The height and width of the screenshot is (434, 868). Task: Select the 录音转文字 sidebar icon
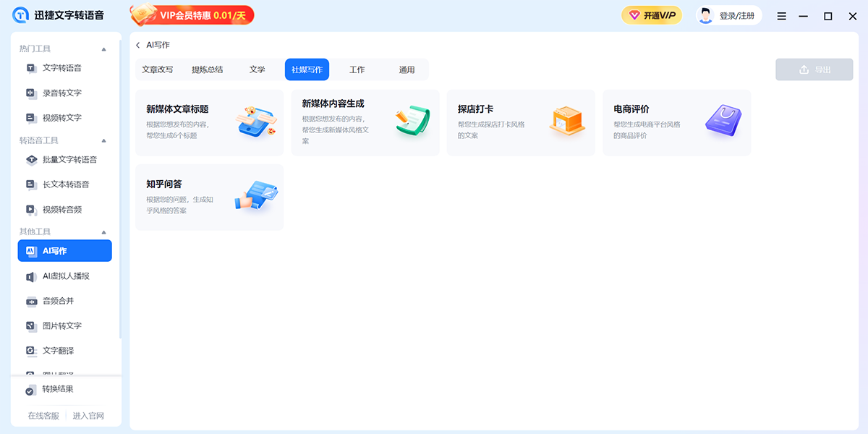31,93
